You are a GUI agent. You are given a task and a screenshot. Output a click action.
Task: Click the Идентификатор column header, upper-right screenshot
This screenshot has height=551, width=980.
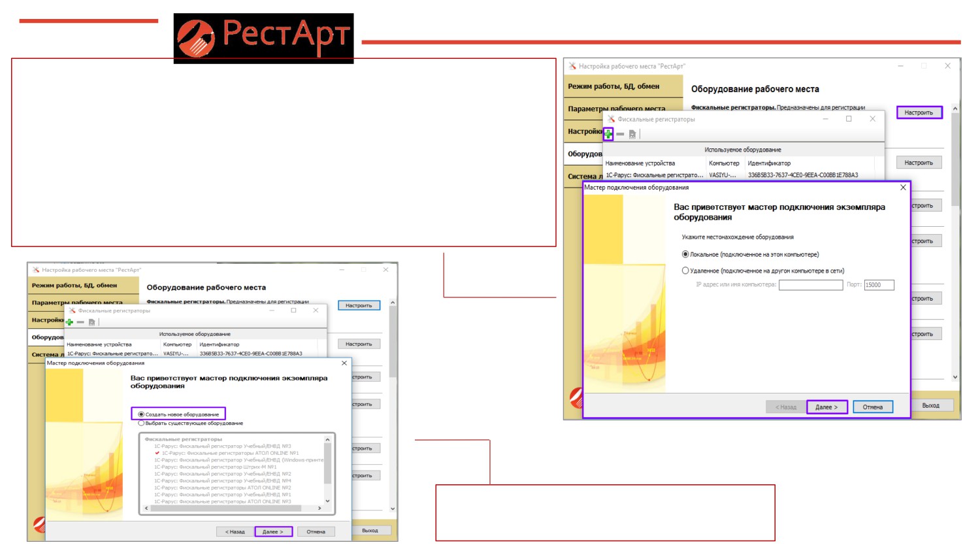[809, 163]
